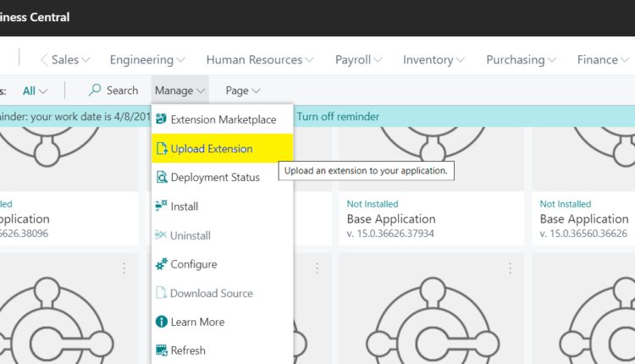This screenshot has width=635, height=364.
Task: Click the Extension Marketplace icon
Action: point(161,119)
